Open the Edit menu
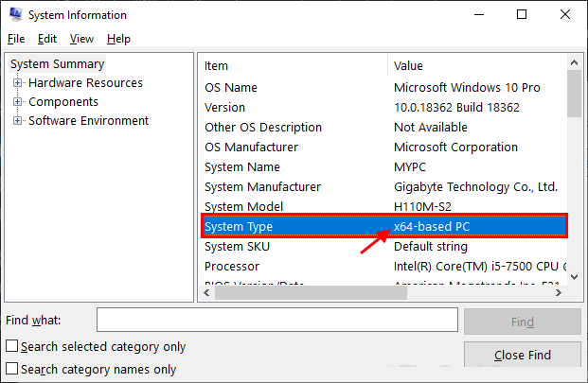This screenshot has height=383, width=588. [x=47, y=39]
